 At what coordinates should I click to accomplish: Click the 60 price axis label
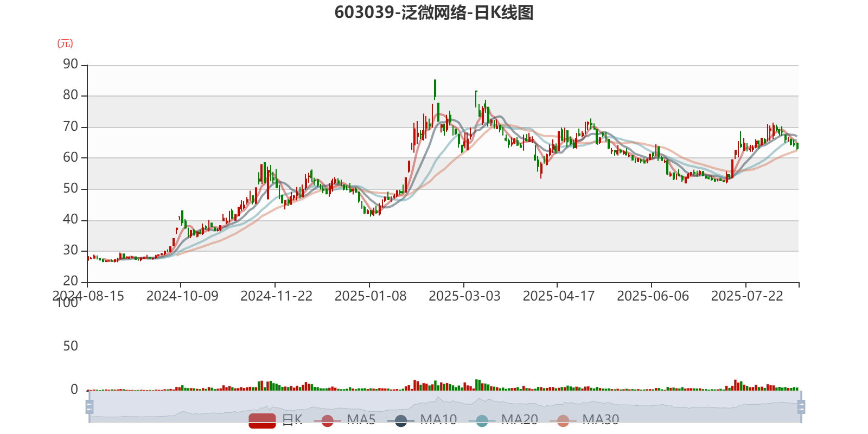coord(71,157)
